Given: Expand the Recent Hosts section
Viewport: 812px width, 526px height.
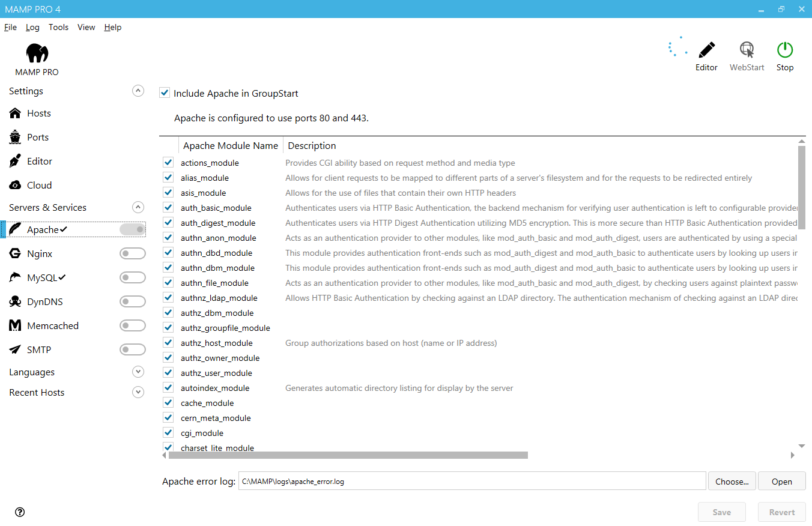Looking at the screenshot, I should tap(138, 392).
